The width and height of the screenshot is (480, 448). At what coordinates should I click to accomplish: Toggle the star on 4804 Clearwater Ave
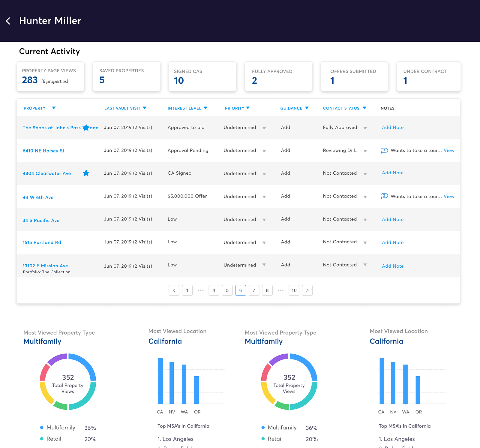[x=86, y=173]
